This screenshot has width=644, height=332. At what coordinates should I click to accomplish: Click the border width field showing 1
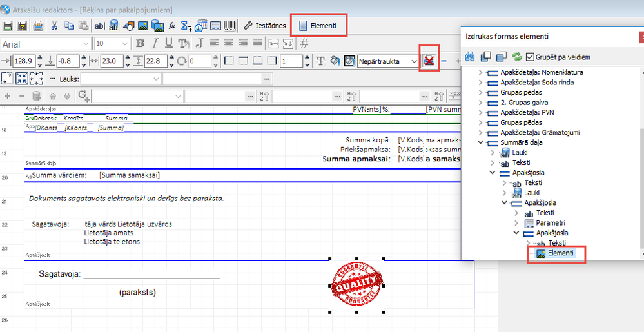tap(291, 61)
